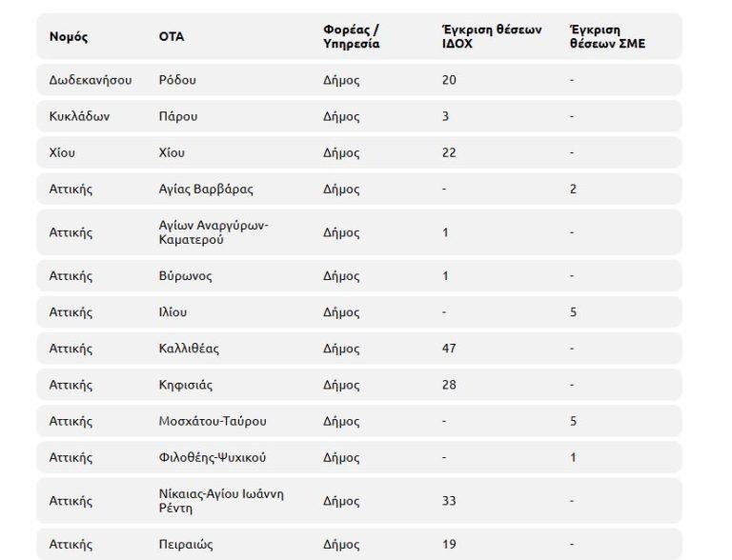Click the Κυκλάδων prefecture cell
Viewport: 732px width, 560px height.
(79, 116)
